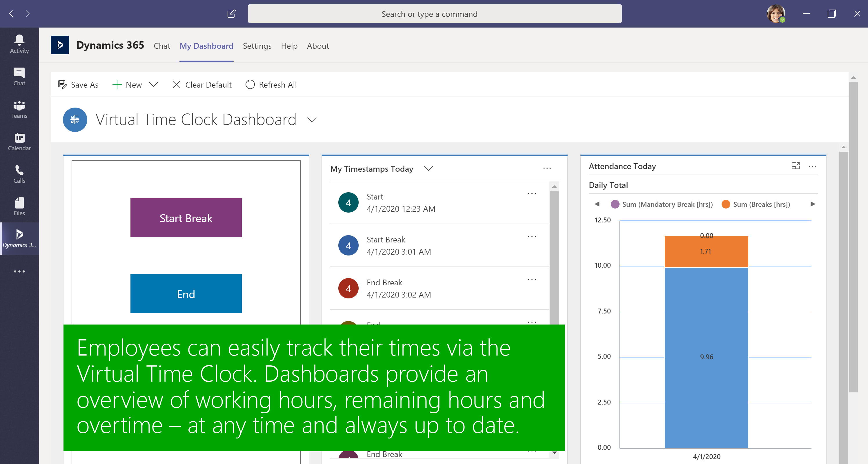
Task: Expand the Attendance Today chart pop-out icon
Action: [x=796, y=166]
